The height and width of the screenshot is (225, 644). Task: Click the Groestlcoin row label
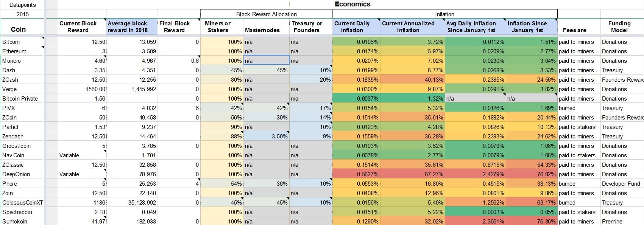pos(22,146)
